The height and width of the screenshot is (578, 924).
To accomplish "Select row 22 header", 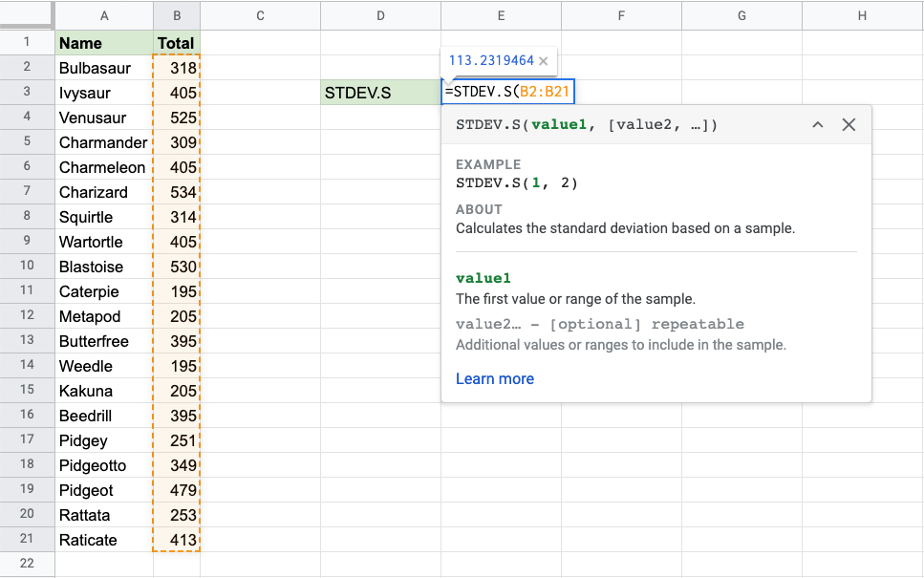I will tap(27, 565).
